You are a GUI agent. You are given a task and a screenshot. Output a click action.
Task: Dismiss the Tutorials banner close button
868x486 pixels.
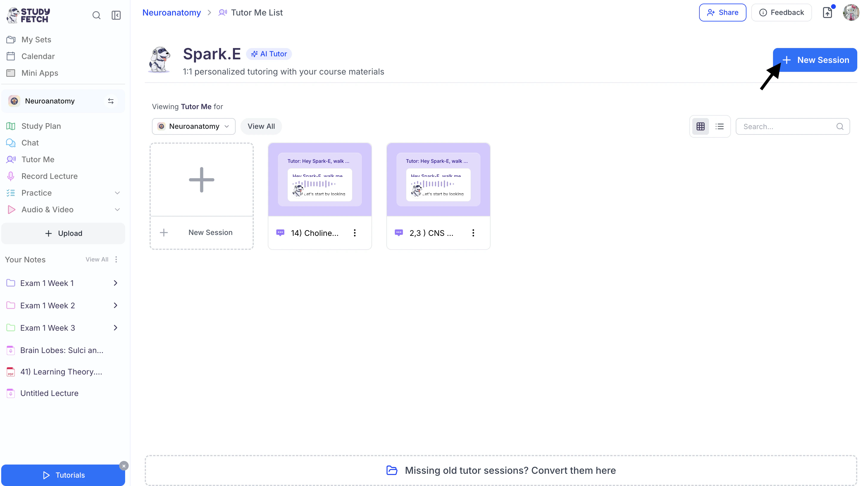pyautogui.click(x=124, y=466)
